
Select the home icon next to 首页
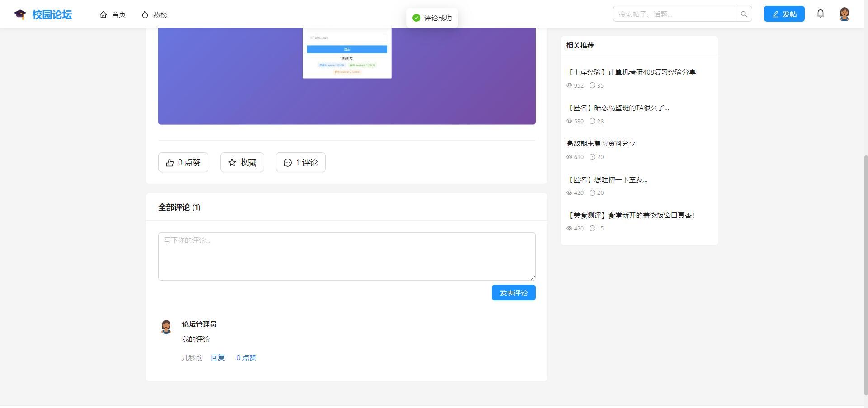pos(103,14)
